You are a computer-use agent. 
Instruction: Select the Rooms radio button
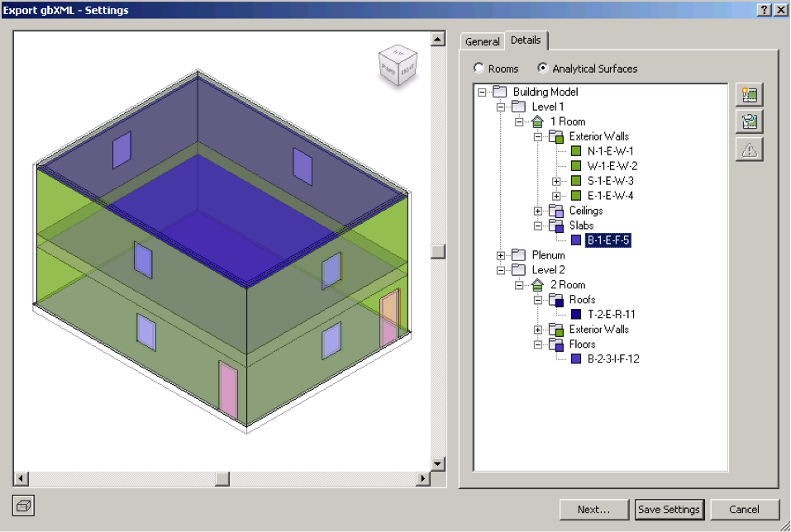point(478,69)
